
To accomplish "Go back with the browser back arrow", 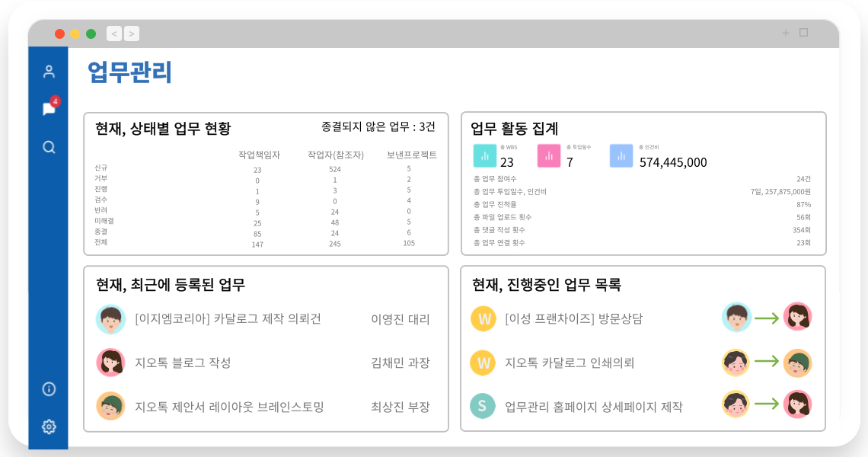I will click(x=114, y=34).
